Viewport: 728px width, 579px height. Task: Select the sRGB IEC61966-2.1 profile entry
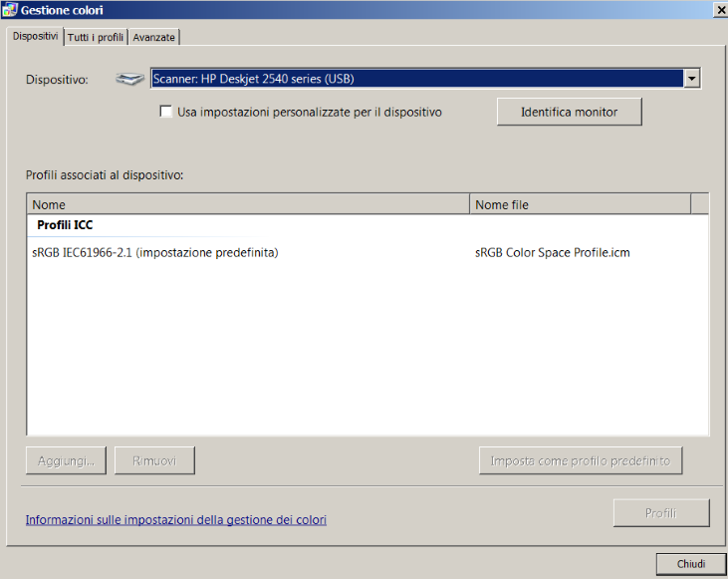pyautogui.click(x=154, y=253)
